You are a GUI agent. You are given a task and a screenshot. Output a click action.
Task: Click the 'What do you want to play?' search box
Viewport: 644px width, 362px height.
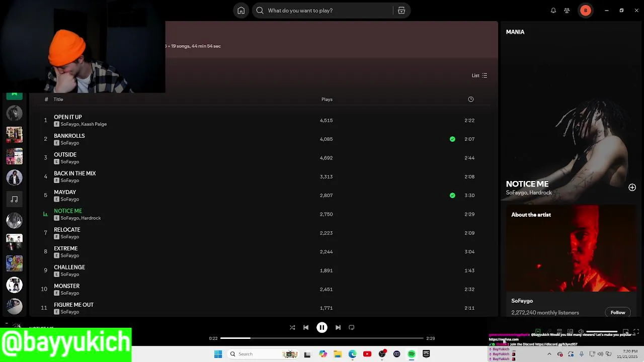pyautogui.click(x=322, y=11)
